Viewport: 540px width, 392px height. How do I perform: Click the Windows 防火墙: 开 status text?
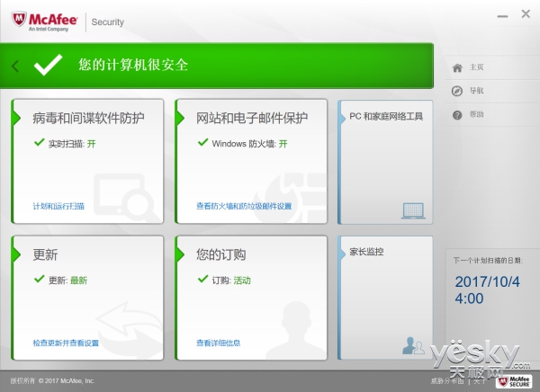pos(249,144)
